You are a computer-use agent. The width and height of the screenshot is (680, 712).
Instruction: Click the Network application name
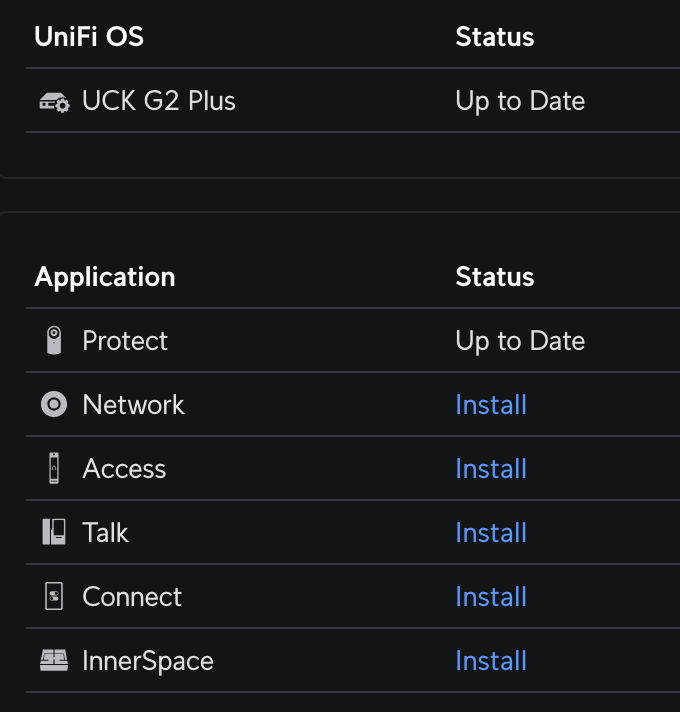coord(133,405)
